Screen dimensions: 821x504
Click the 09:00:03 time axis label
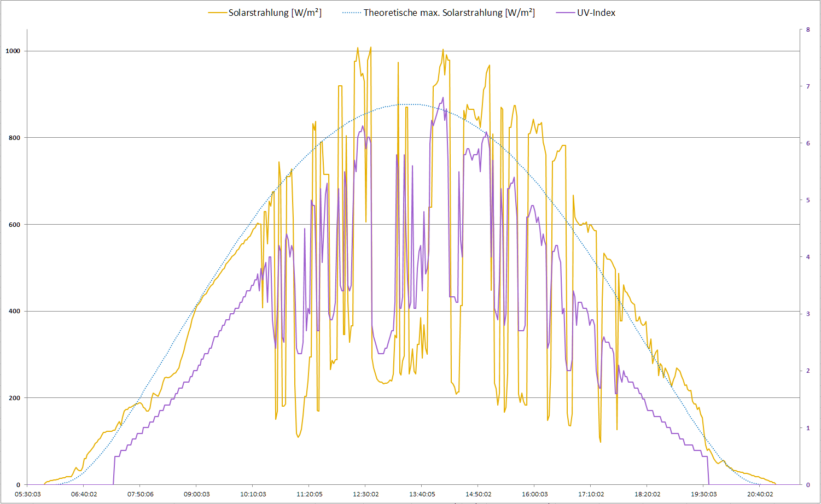tap(196, 494)
